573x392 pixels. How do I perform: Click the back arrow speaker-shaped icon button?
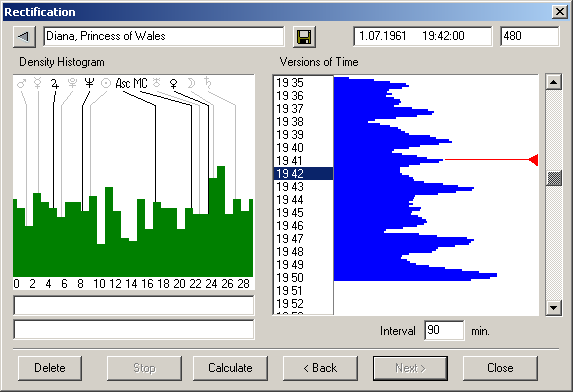click(x=24, y=37)
